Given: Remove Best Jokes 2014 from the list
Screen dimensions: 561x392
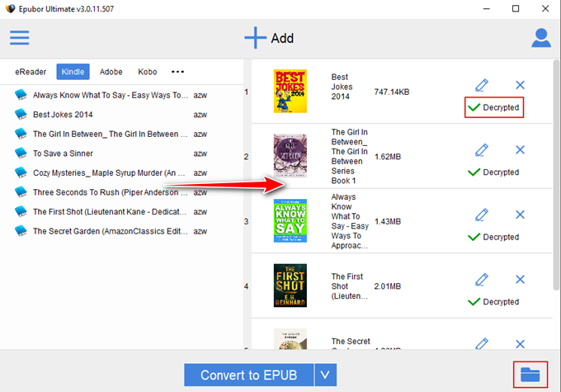Looking at the screenshot, I should pos(520,85).
